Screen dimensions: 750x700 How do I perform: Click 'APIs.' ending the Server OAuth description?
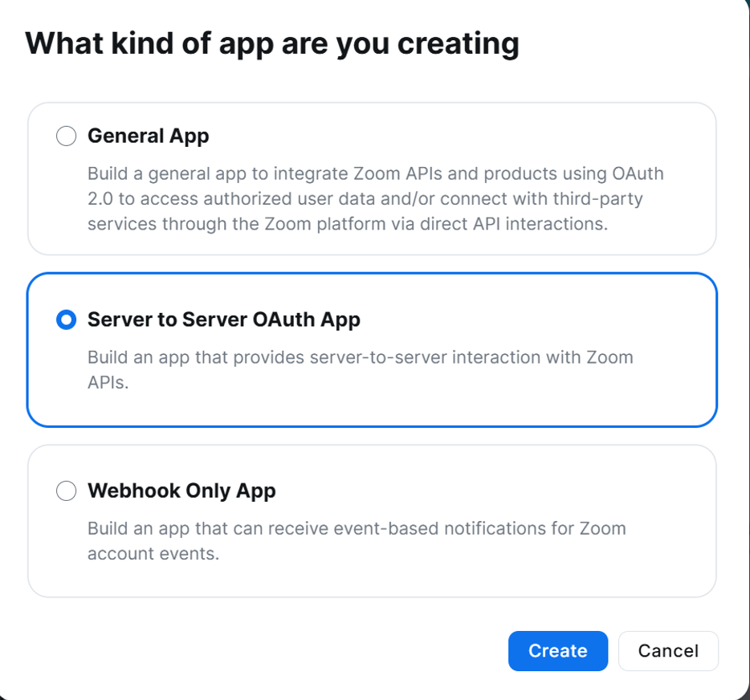108,383
